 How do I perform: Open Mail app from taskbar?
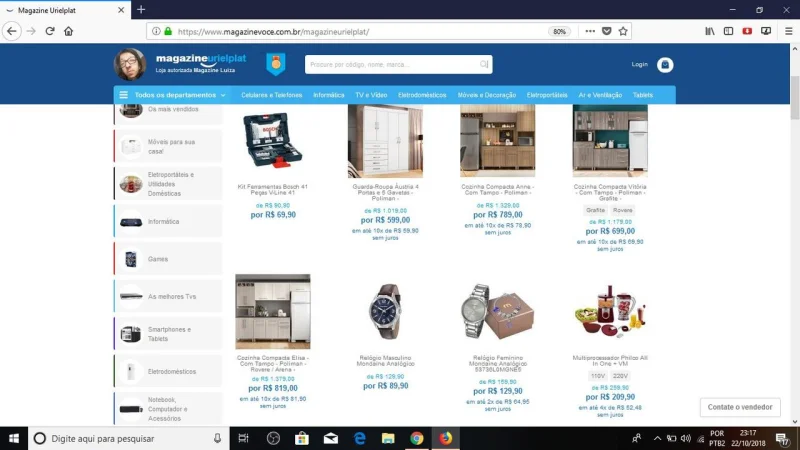pyautogui.click(x=331, y=438)
